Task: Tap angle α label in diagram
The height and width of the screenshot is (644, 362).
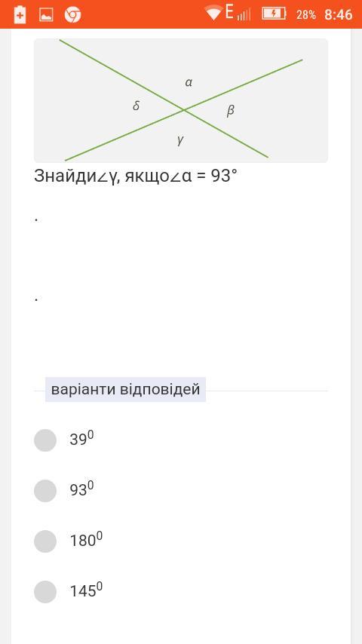Action: point(189,82)
